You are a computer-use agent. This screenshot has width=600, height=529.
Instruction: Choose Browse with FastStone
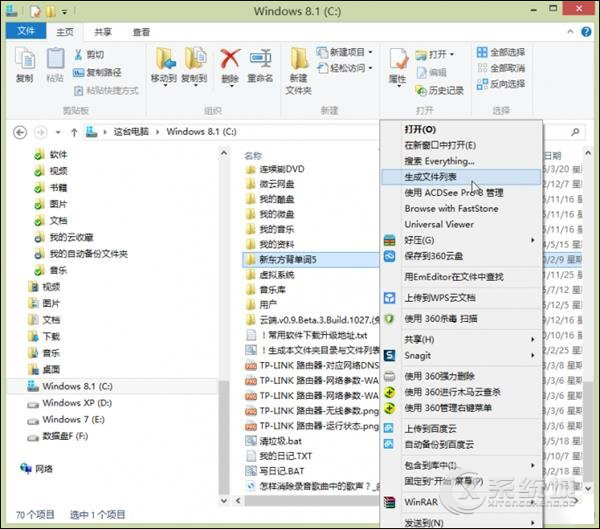click(x=461, y=209)
